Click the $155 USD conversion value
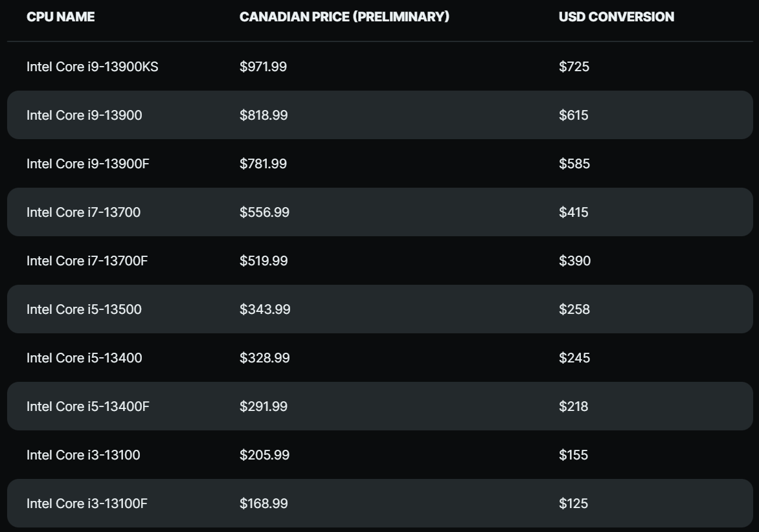 click(x=573, y=455)
